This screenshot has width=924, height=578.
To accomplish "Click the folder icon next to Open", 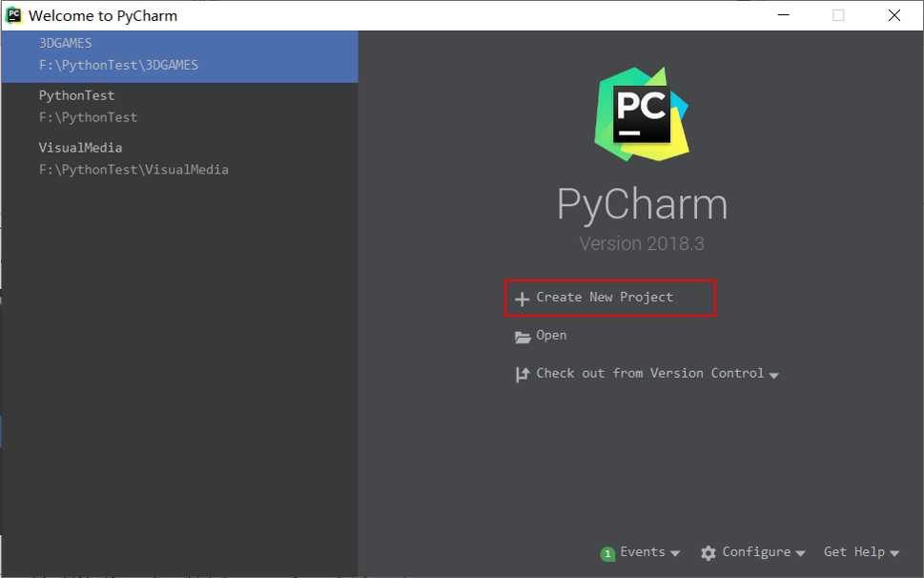I will (523, 337).
